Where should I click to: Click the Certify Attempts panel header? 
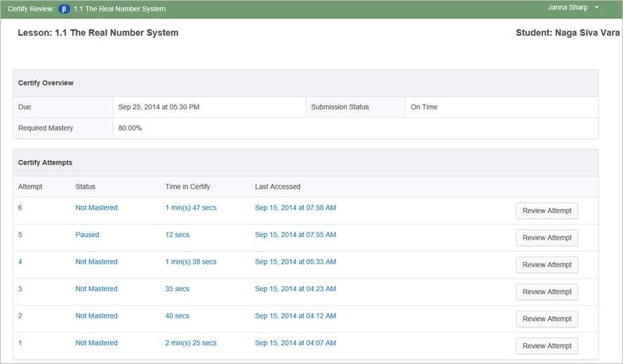point(46,163)
